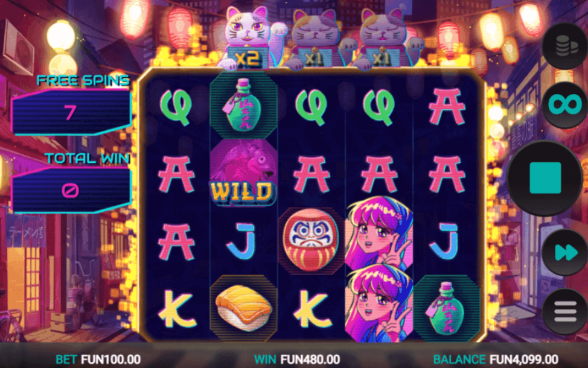Viewport: 588px width, 368px height.
Task: Select the sake bottle in top row
Action: tap(244, 106)
